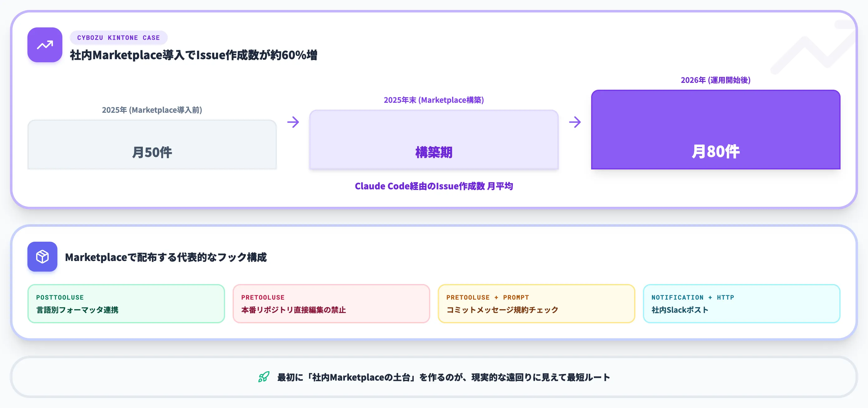Click heading 社内Marketplace導入でIssue作成数が約60%増
This screenshot has width=868, height=408.
point(194,55)
